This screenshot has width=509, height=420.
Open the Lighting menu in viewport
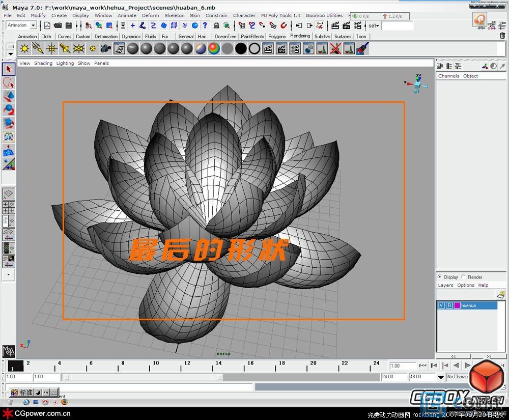(x=65, y=63)
